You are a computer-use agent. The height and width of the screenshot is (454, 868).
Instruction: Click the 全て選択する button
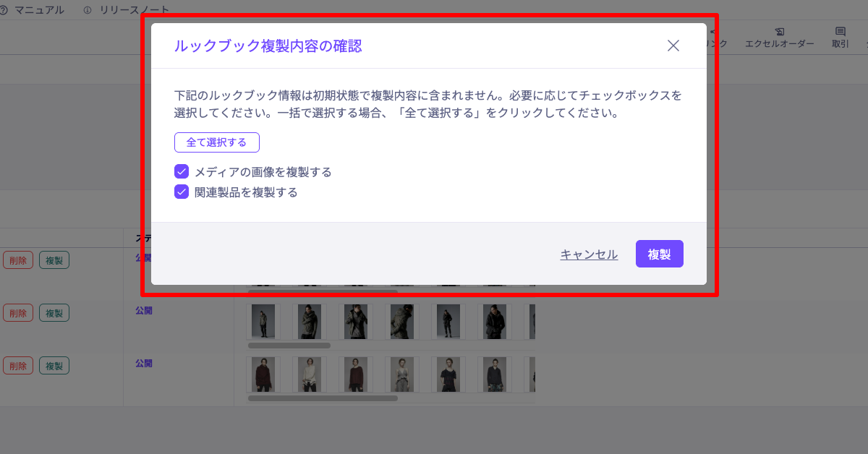pyautogui.click(x=217, y=142)
